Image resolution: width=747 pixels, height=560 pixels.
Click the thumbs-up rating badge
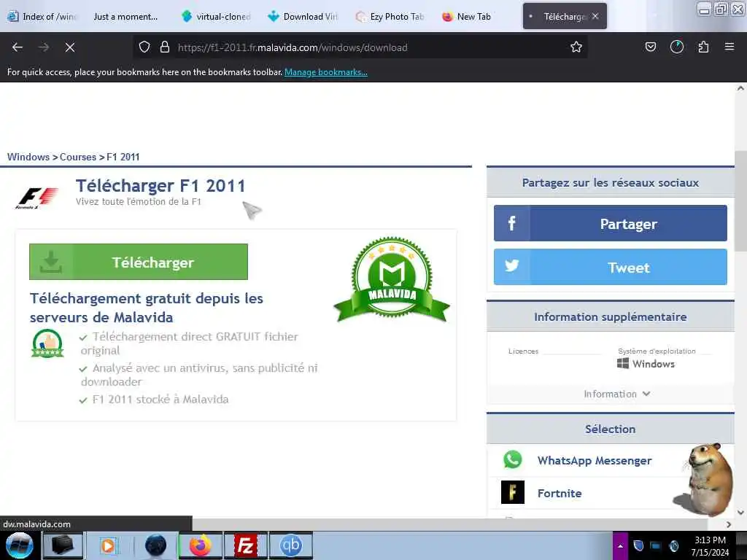(x=47, y=343)
